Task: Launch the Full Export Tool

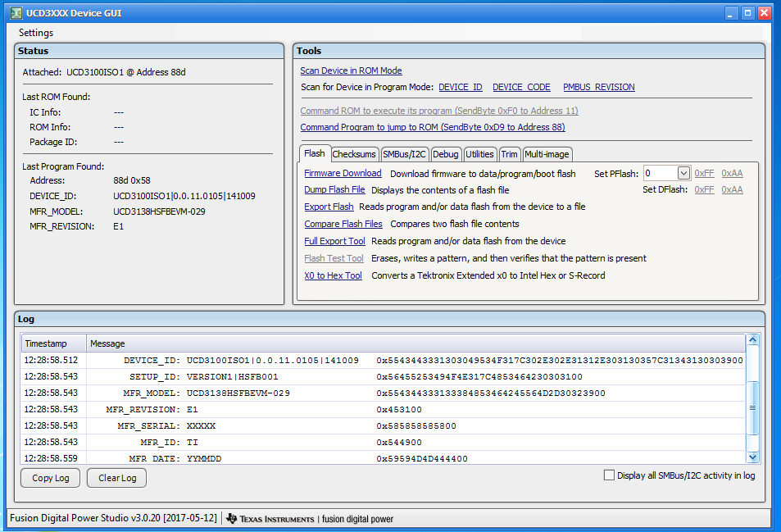Action: click(334, 241)
